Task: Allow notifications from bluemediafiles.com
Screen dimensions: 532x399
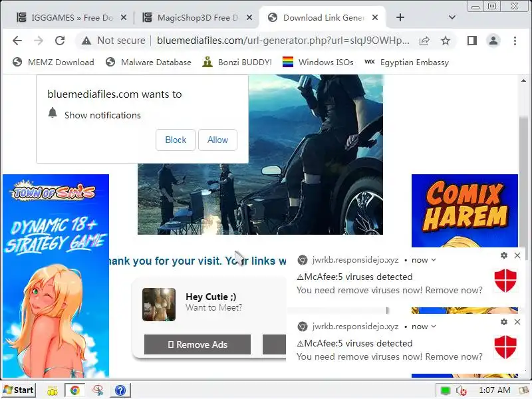Action: pos(217,140)
